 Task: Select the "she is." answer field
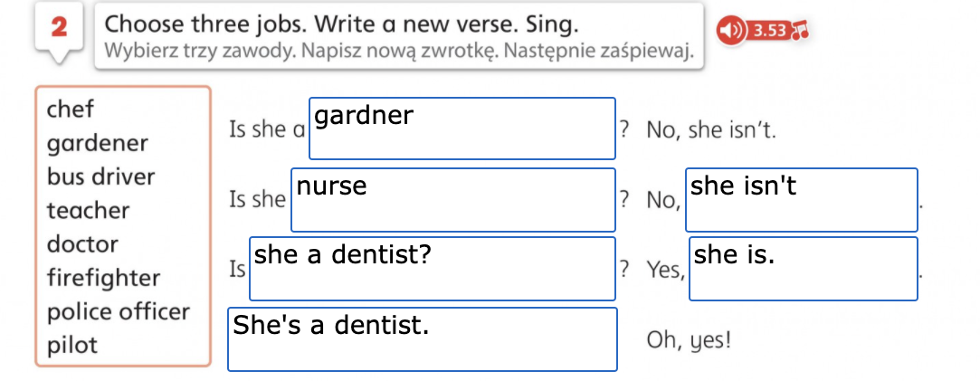pos(803,269)
